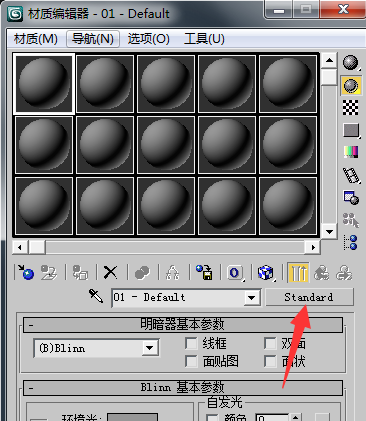Click inside the 01 - Default name field
This screenshot has width=366, height=421.
(178, 297)
